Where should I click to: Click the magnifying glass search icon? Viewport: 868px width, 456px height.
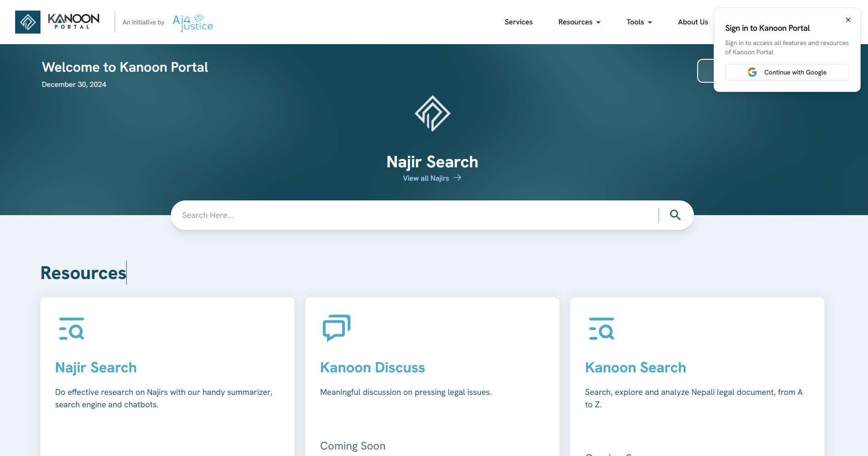pyautogui.click(x=675, y=215)
